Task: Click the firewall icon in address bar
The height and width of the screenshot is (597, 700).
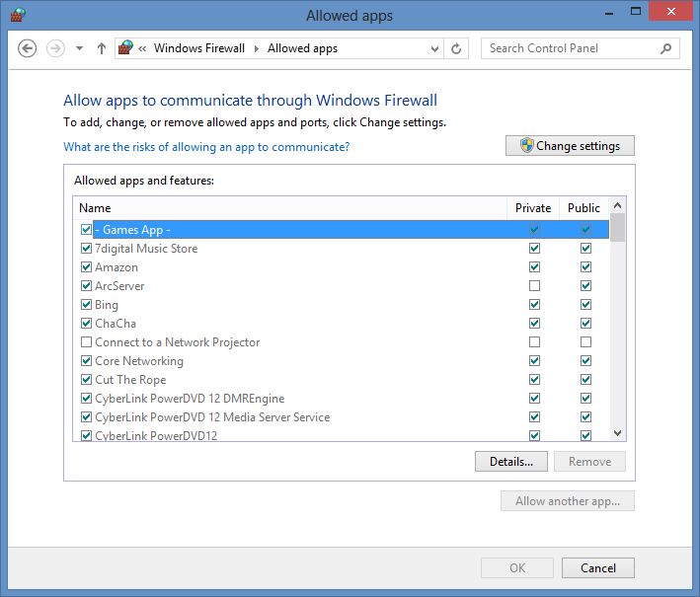Action: [x=125, y=47]
